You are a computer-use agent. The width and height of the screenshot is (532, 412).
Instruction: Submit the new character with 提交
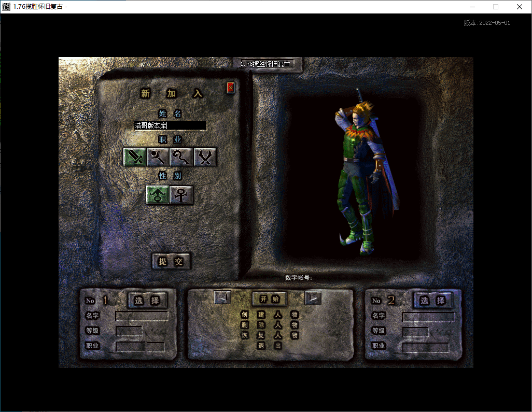pos(171,261)
